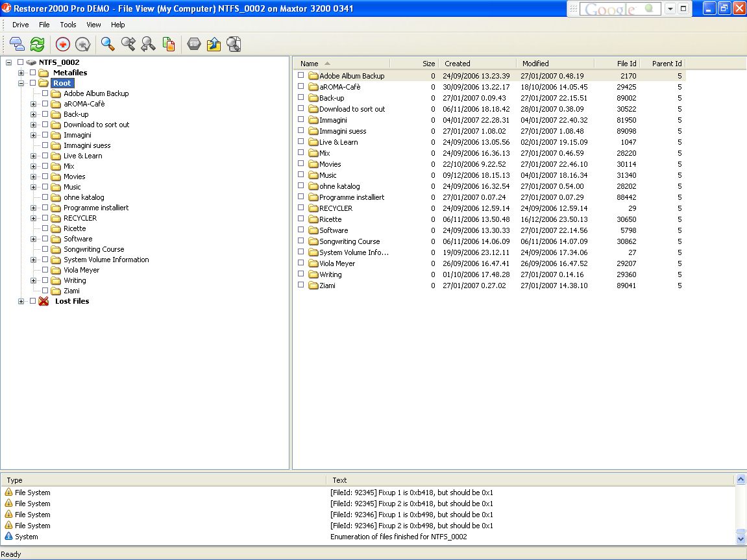The width and height of the screenshot is (747, 560).
Task: Sort the list by File Id column
Action: 617,64
